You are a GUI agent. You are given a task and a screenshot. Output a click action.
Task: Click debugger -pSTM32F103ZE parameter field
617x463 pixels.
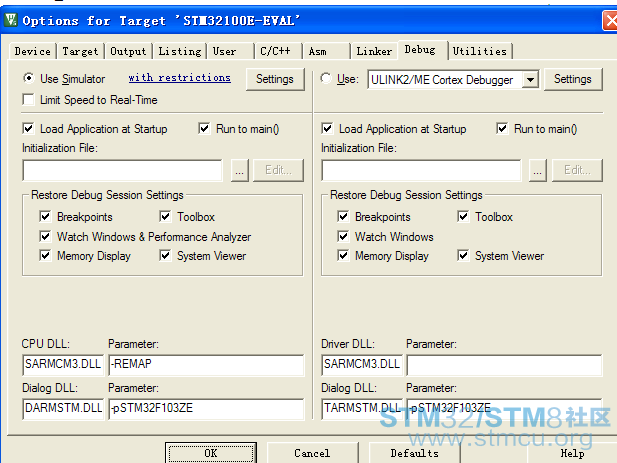(504, 409)
